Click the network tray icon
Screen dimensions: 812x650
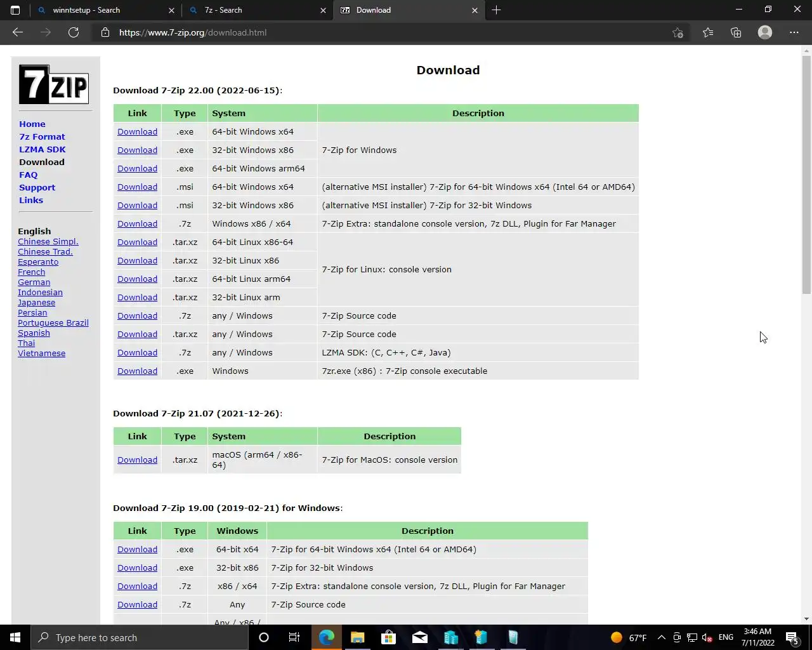point(692,637)
